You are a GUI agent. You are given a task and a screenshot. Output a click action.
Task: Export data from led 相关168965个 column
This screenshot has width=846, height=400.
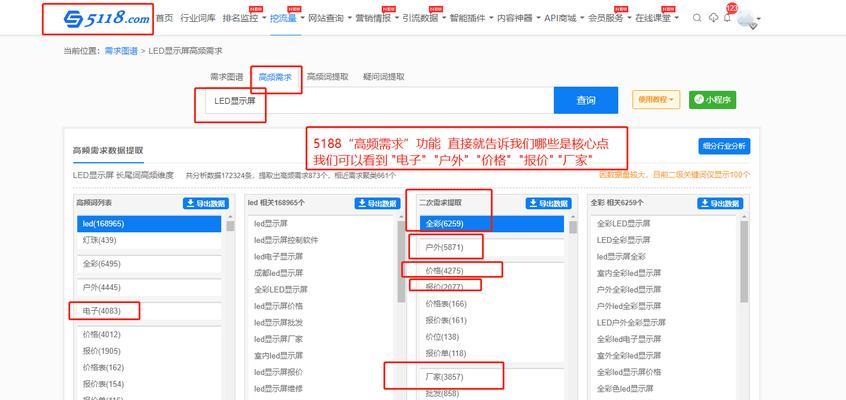click(377, 204)
